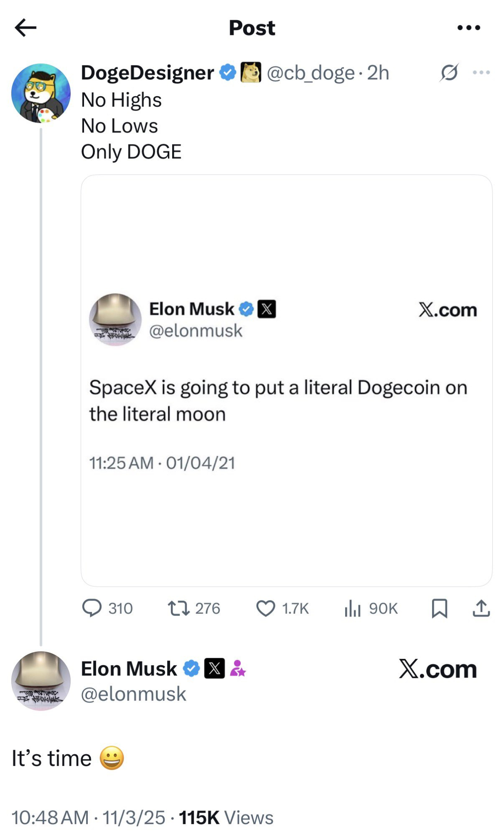Tap the Grok icon on DogeDesigner post
The height and width of the screenshot is (840, 504).
click(449, 73)
